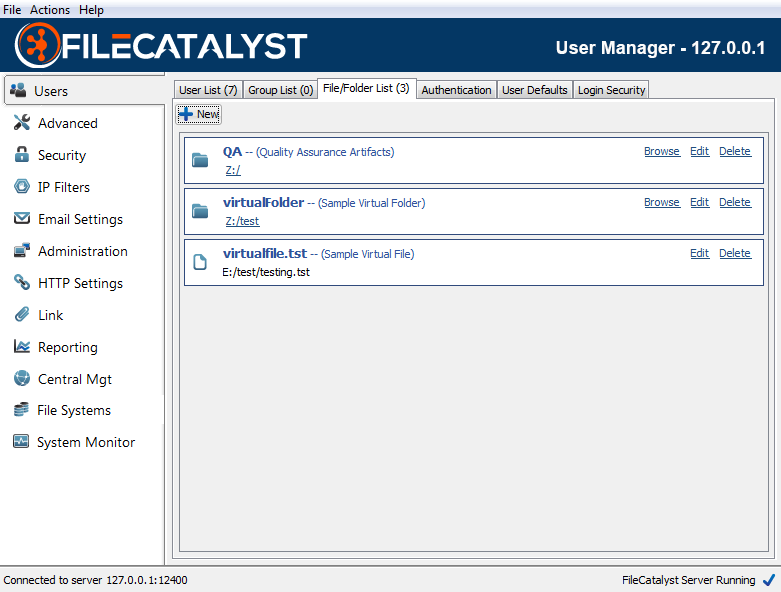
Task: Edit the virtualFolder entry
Action: [x=699, y=202]
